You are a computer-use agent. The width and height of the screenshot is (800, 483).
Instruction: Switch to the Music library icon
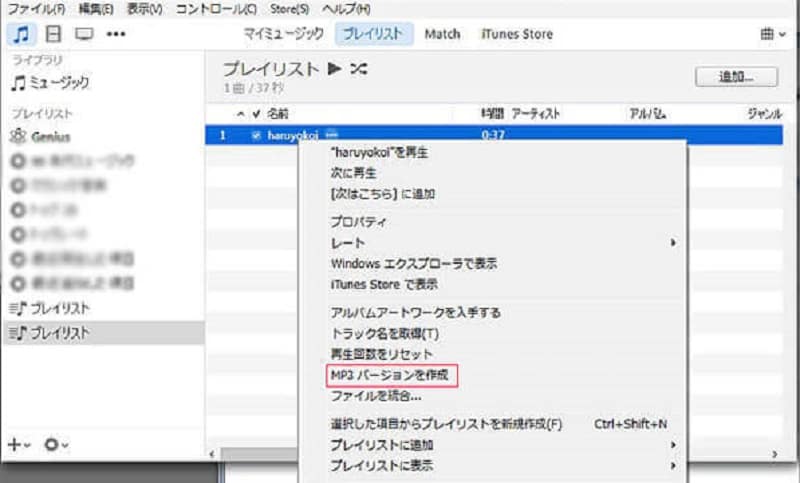tap(21, 34)
